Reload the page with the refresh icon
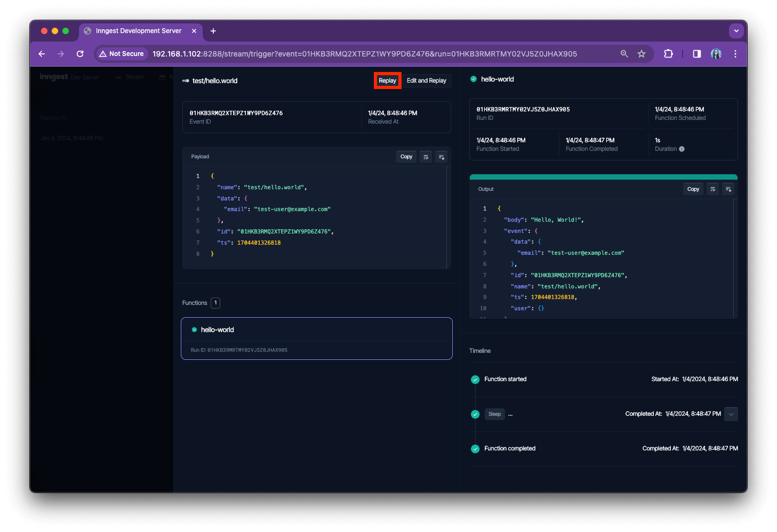The height and width of the screenshot is (532, 777). (80, 54)
